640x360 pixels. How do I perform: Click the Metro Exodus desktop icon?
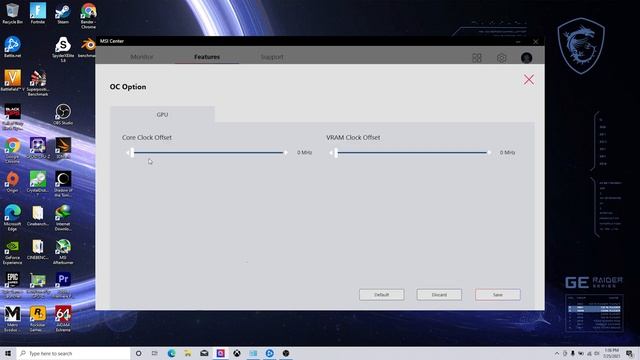(x=12, y=319)
